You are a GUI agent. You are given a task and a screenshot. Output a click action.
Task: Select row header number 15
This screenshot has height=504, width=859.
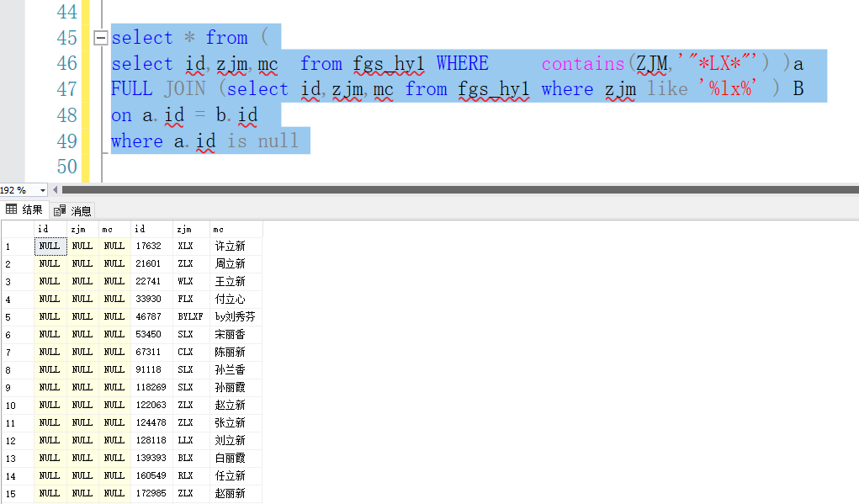point(18,494)
